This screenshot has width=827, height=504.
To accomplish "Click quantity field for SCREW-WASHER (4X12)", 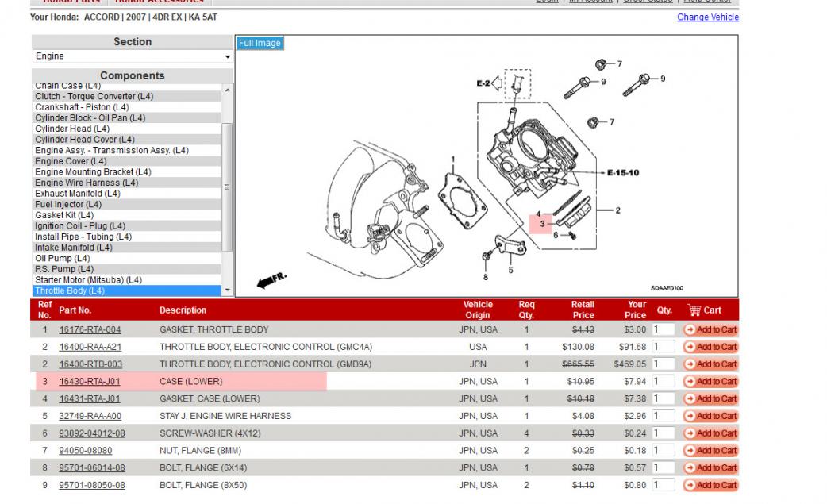I will [x=663, y=433].
